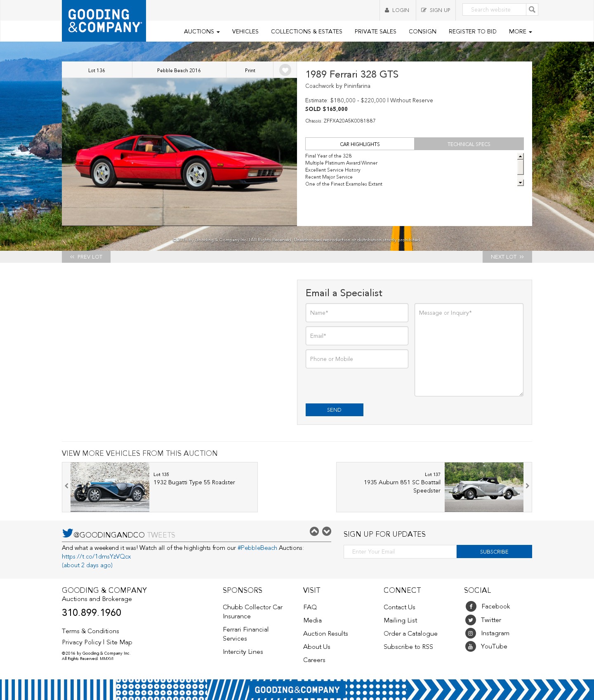594x700 pixels.
Task: Open the Consign menu item
Action: 422,31
